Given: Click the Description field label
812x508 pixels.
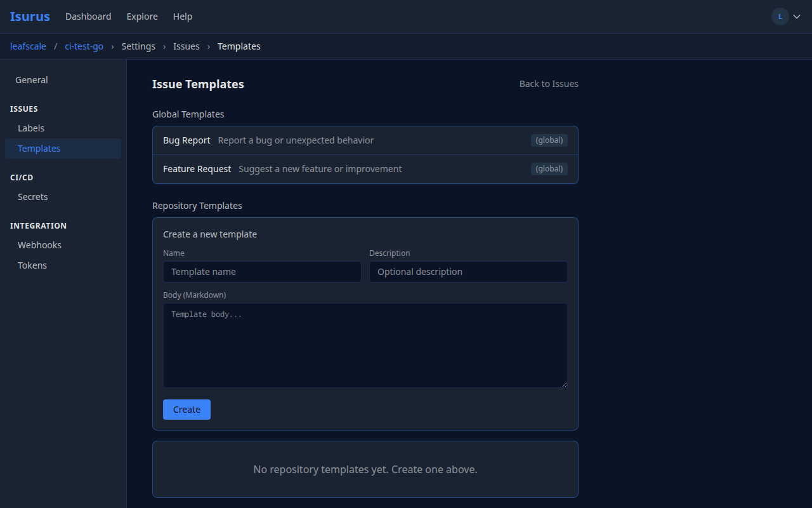Looking at the screenshot, I should (x=390, y=253).
